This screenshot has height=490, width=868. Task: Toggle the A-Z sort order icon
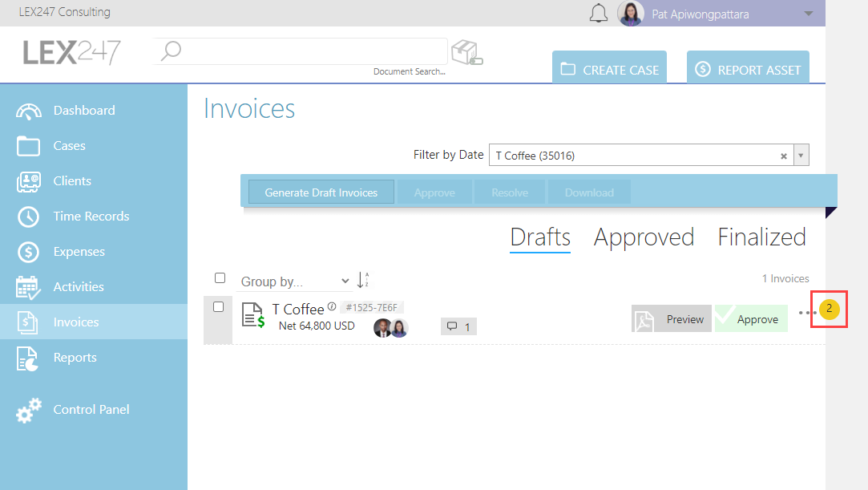click(x=363, y=280)
